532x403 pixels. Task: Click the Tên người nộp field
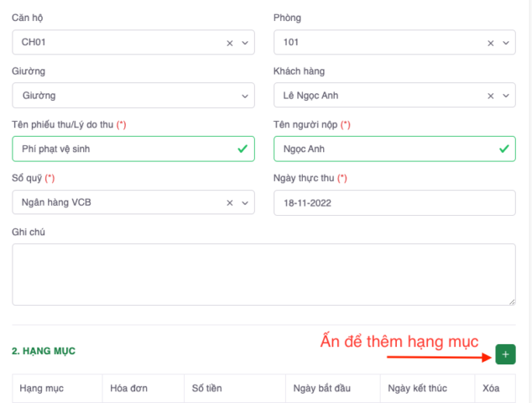386,149
